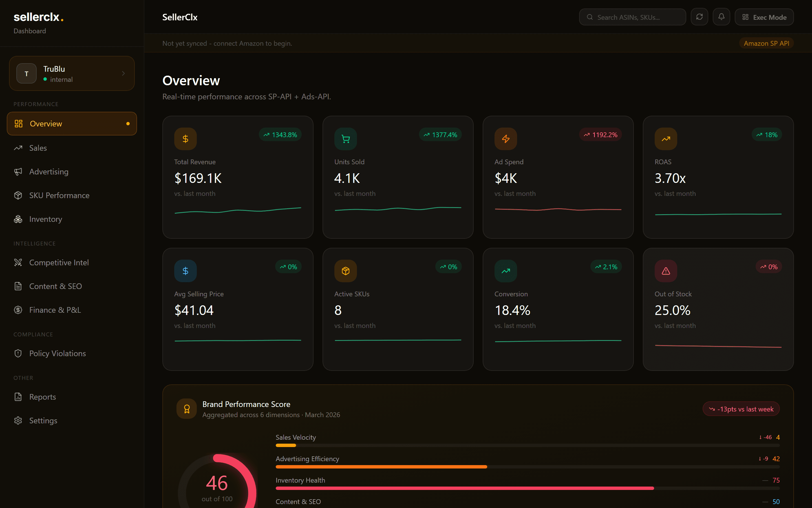Open the Overview menu item
This screenshot has width=812, height=508.
click(72, 124)
